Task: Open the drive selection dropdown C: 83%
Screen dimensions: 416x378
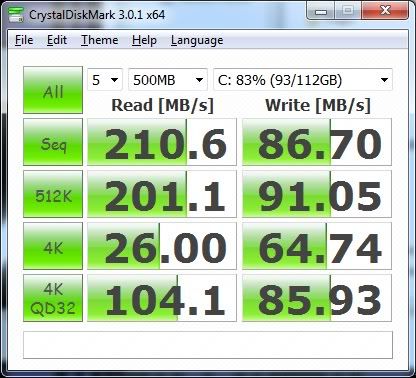Action: 303,80
